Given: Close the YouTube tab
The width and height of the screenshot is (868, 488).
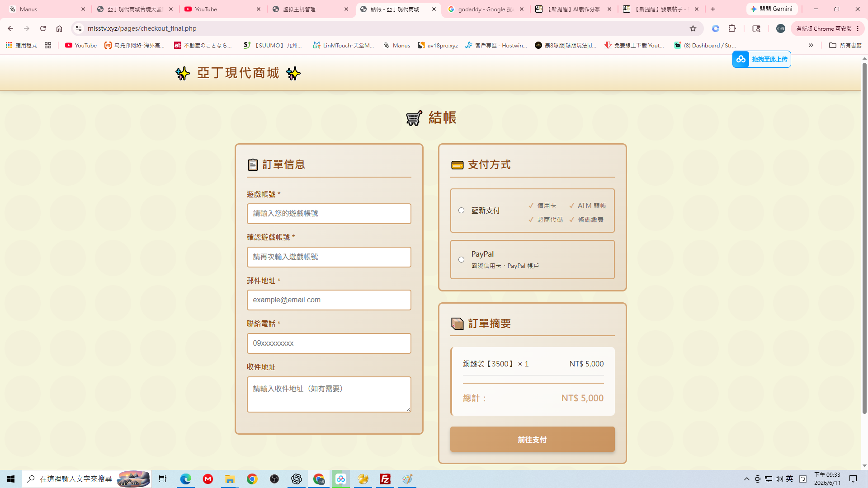Looking at the screenshot, I should coord(259,9).
